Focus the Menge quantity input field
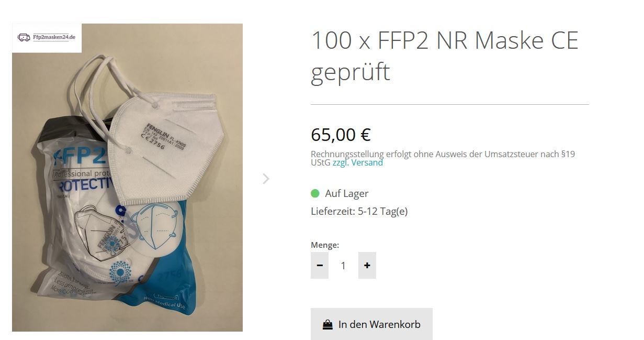This screenshot has width=644, height=340. pos(343,266)
